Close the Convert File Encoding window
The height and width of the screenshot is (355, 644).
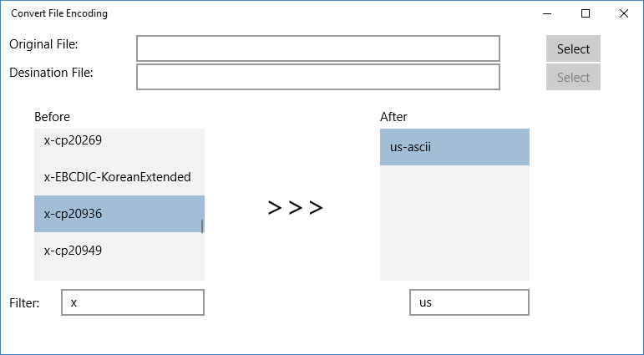coord(623,13)
